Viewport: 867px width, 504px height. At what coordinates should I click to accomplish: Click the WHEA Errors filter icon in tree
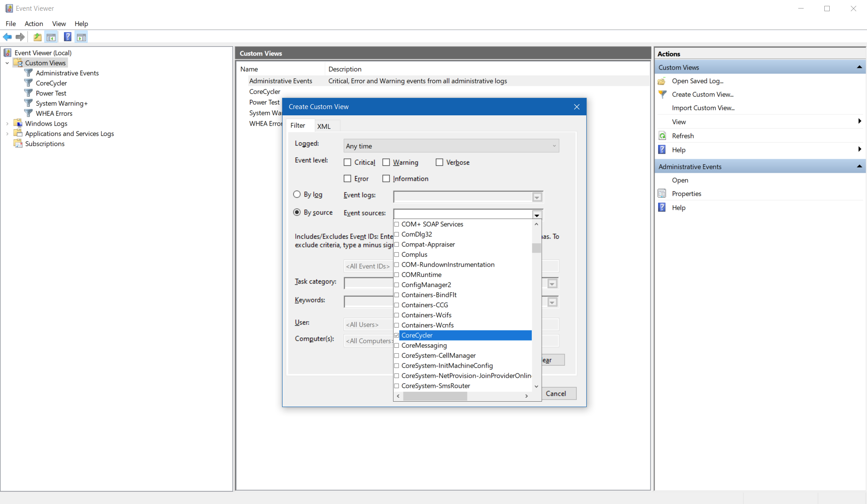click(x=29, y=113)
